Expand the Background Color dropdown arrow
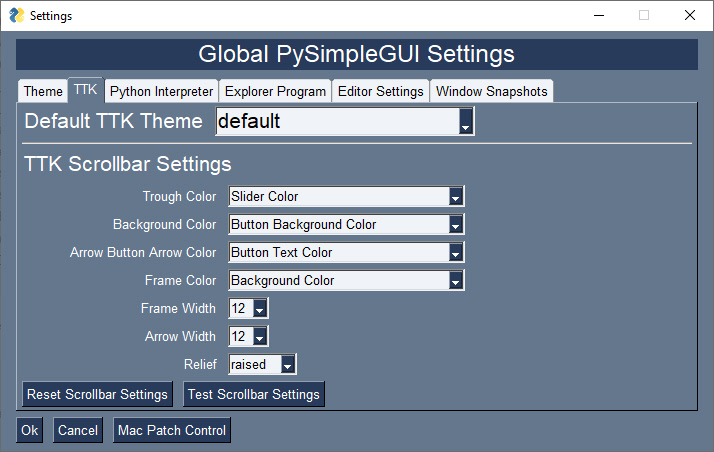The image size is (714, 452). [455, 224]
